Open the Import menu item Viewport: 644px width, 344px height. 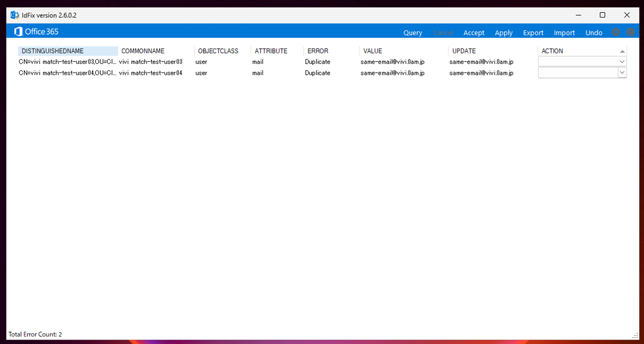point(564,32)
